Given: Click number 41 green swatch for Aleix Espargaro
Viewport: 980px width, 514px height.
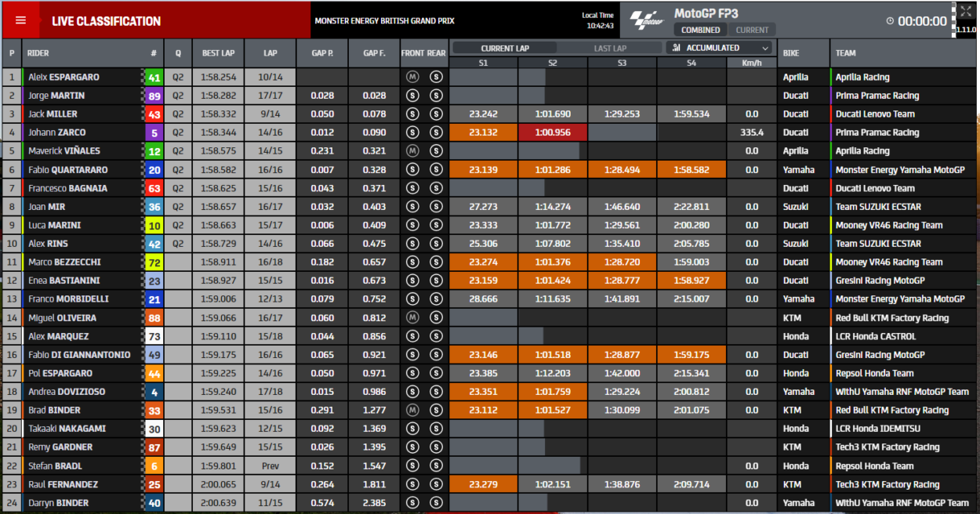Looking at the screenshot, I should click(x=154, y=77).
